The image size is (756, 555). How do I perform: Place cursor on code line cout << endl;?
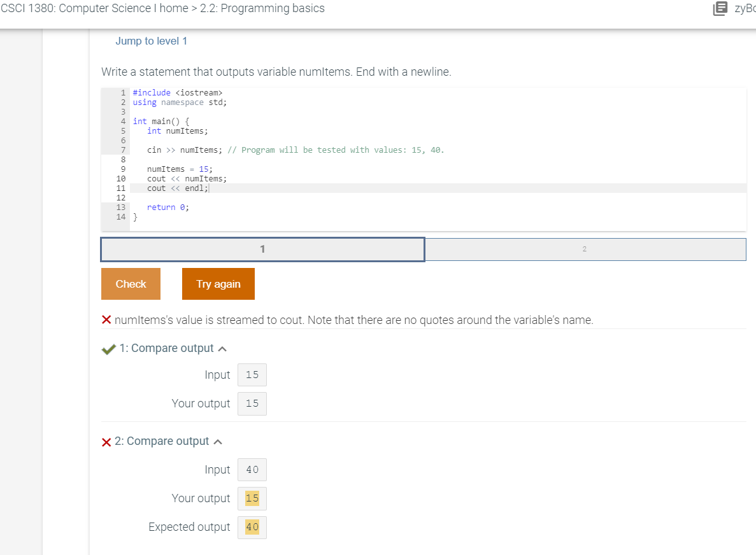pos(178,188)
